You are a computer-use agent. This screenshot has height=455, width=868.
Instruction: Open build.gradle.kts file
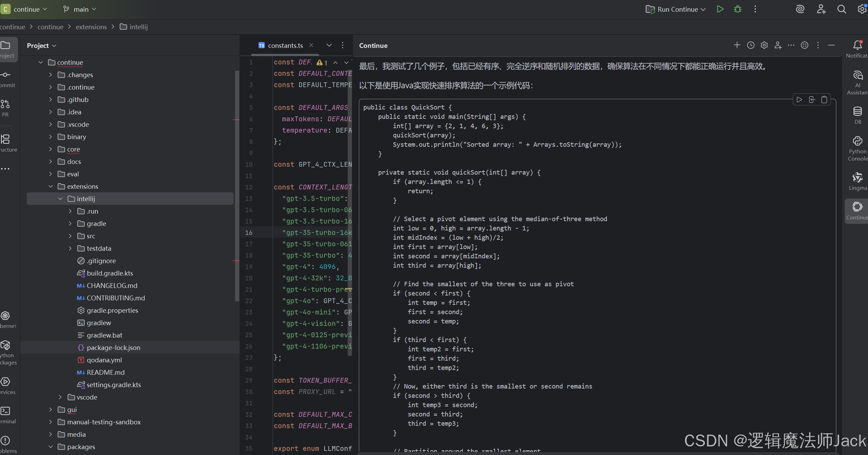coord(110,273)
